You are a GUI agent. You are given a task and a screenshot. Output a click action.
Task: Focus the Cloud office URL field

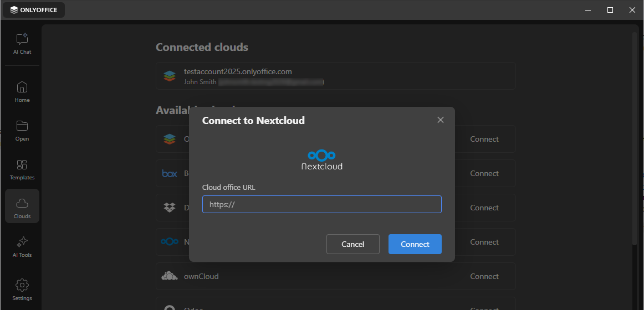[321, 204]
